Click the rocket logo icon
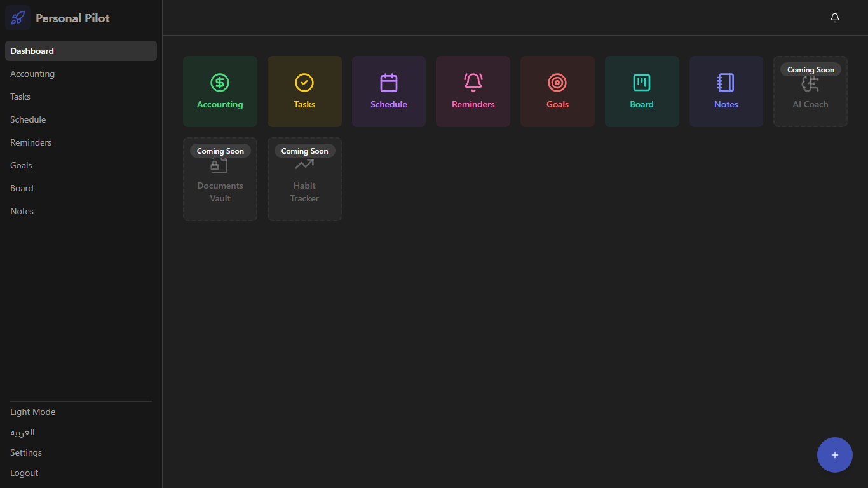 pos(18,18)
